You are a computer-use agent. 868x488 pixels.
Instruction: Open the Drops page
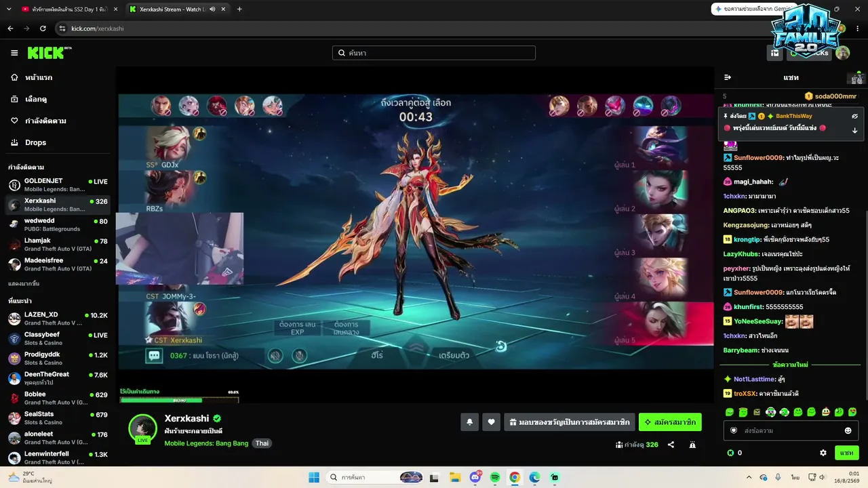point(36,142)
